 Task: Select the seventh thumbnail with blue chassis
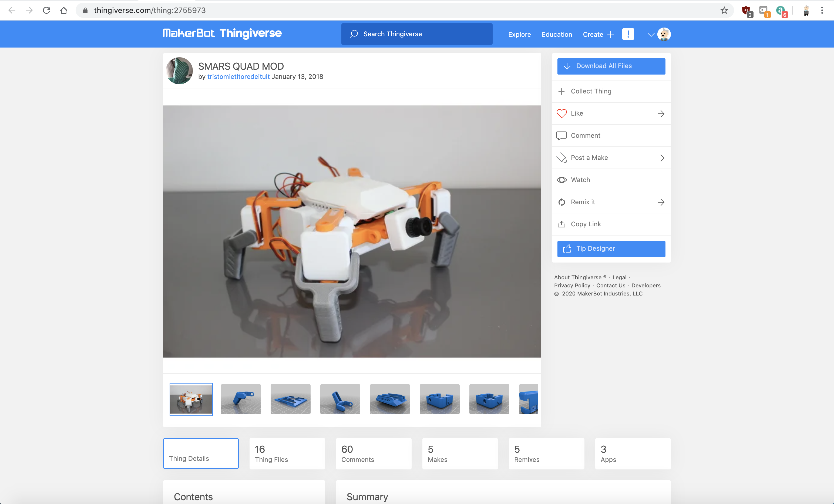coord(489,399)
